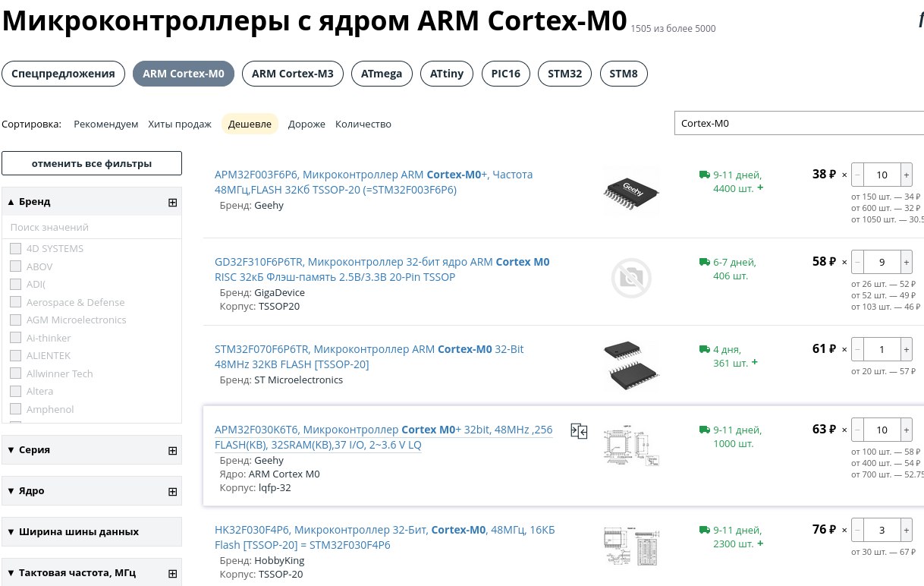The image size is (924, 586).
Task: Open expanded view icon for Ядро
Action: [172, 490]
